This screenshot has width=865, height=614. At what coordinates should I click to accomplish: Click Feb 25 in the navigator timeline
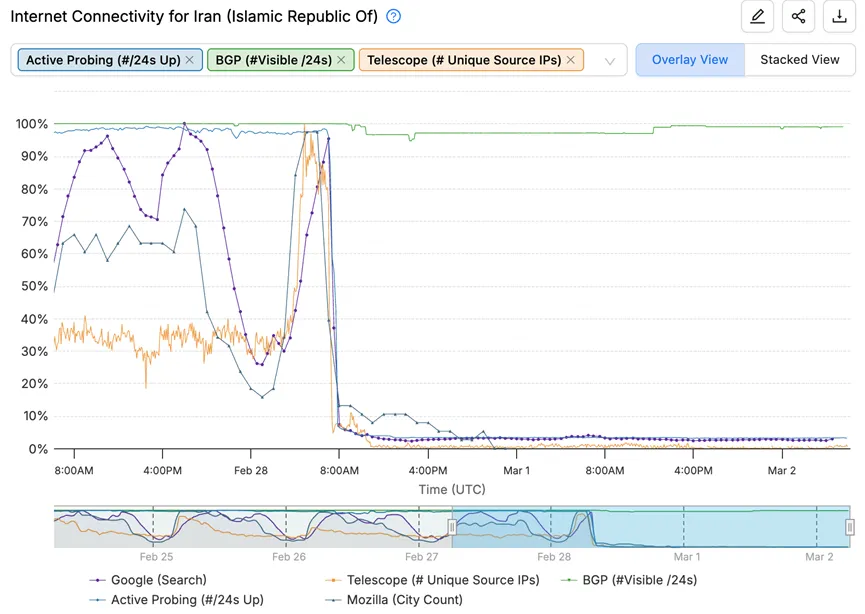tap(156, 556)
